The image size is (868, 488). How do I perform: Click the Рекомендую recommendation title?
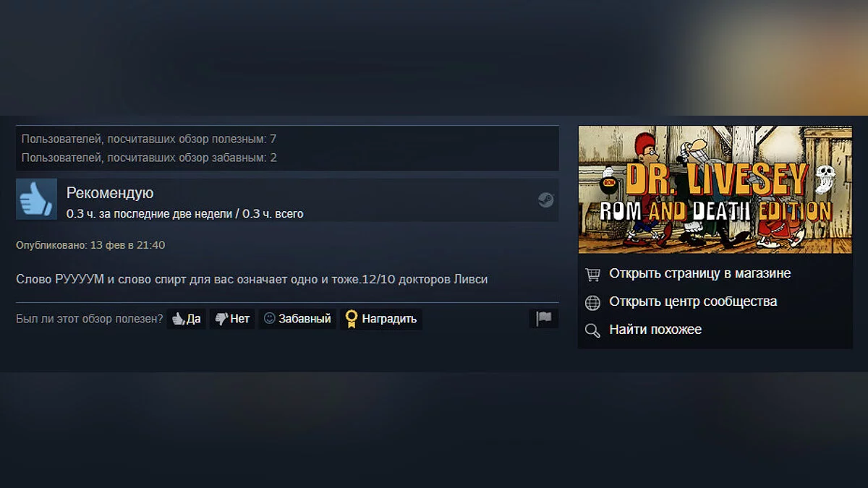click(x=110, y=193)
